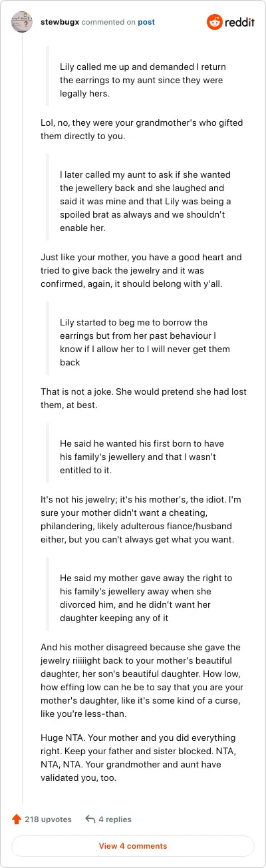Upvote the comment with orange arrow
This screenshot has height=868, width=266.
pos(17,819)
